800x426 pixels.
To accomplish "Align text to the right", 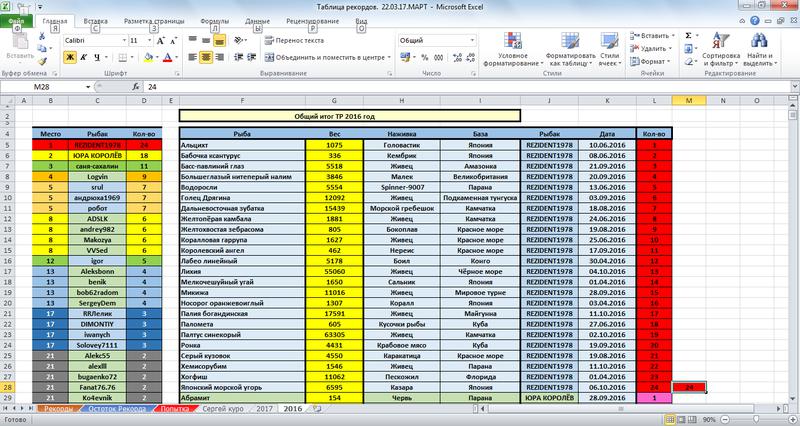I will 219,58.
